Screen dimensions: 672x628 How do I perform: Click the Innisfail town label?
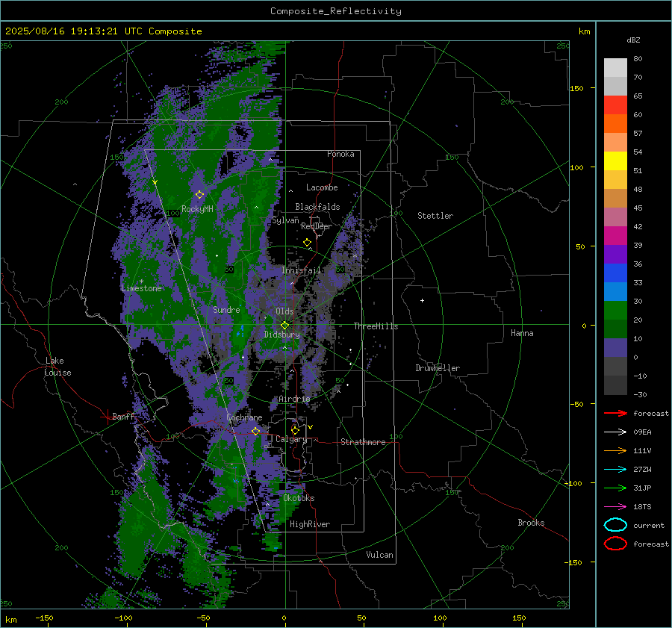pyautogui.click(x=302, y=270)
